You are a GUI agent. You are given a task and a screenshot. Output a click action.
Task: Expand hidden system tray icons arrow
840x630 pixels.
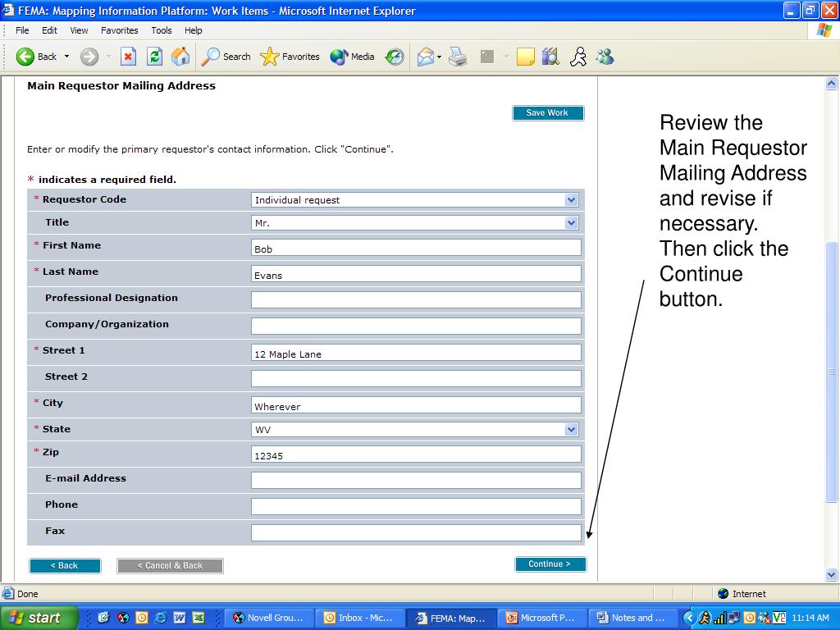point(689,618)
